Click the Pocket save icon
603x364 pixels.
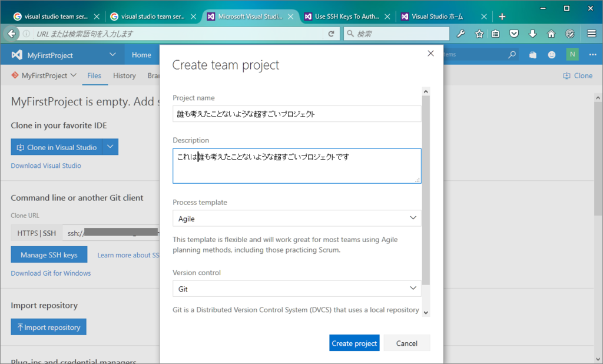(513, 34)
